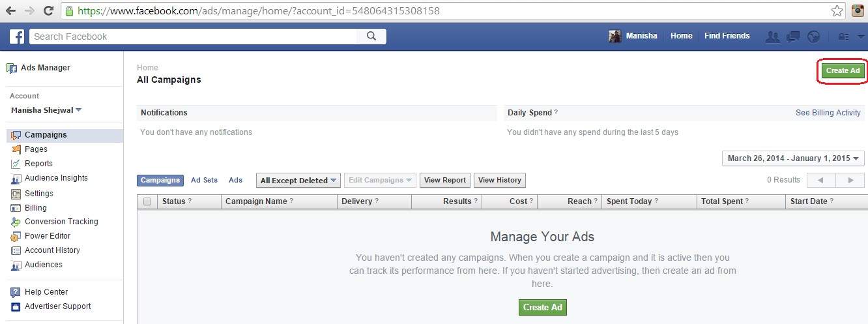Click the Daily Spend help question mark

tap(556, 113)
